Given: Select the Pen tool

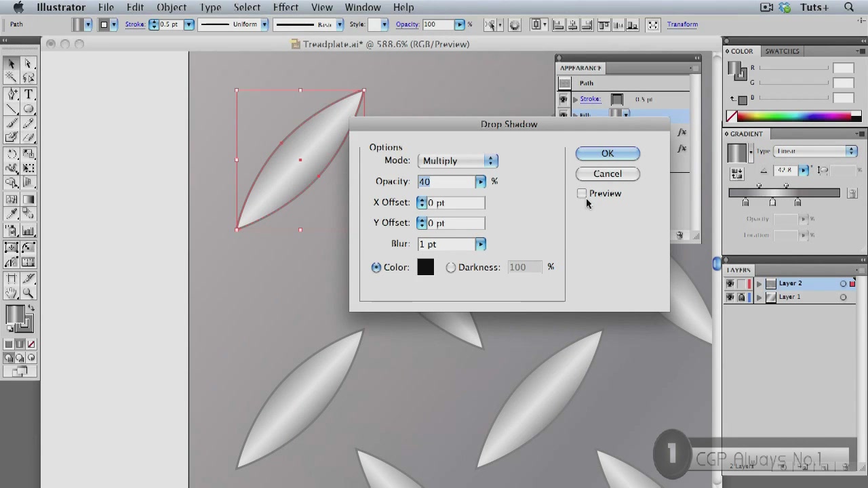Looking at the screenshot, I should [12, 95].
